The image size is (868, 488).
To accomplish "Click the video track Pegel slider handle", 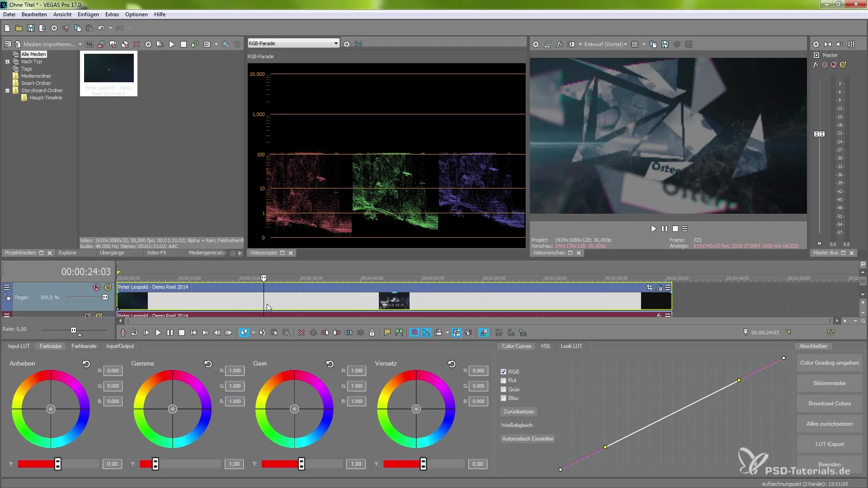I will pos(105,297).
